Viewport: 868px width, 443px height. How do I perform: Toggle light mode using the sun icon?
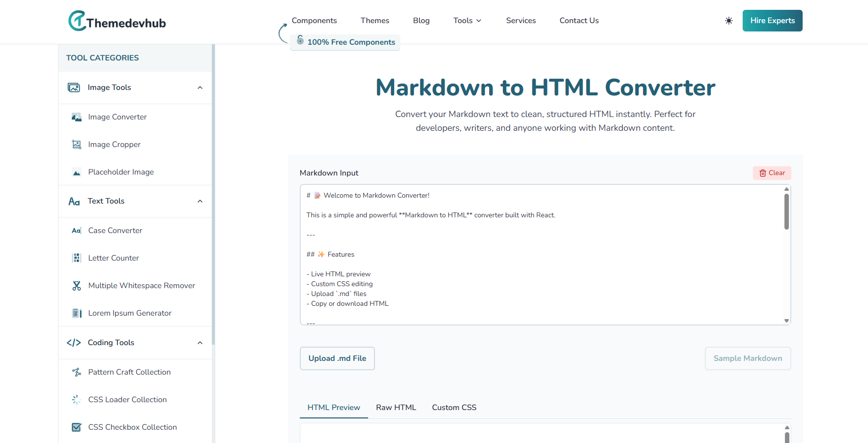[728, 21]
